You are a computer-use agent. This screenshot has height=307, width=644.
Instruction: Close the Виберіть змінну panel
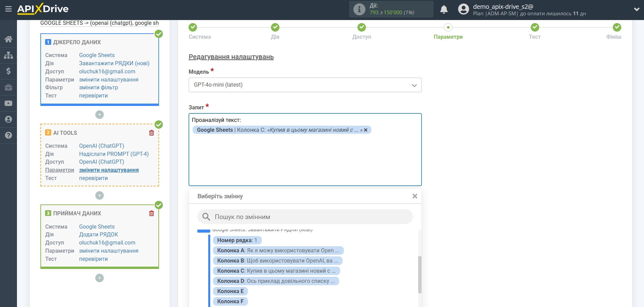tap(415, 196)
